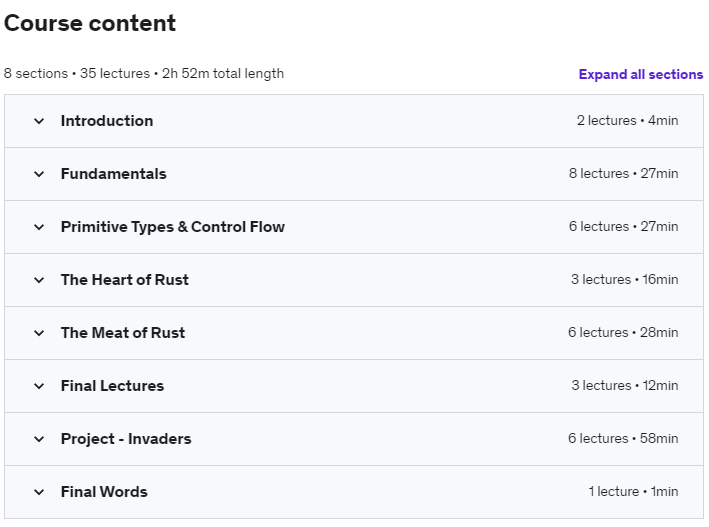Expand the Project - Invaders title
709x527 pixels.
pos(125,439)
